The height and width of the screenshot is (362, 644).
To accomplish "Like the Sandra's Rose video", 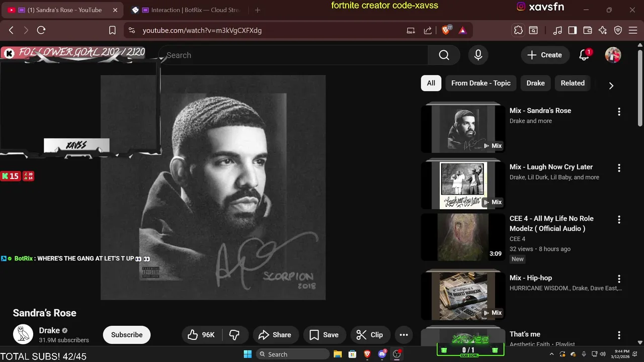I will 201,335.
